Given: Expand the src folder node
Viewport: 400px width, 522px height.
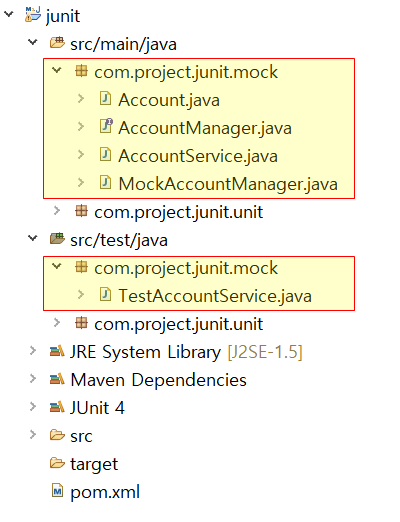Looking at the screenshot, I should (x=33, y=435).
